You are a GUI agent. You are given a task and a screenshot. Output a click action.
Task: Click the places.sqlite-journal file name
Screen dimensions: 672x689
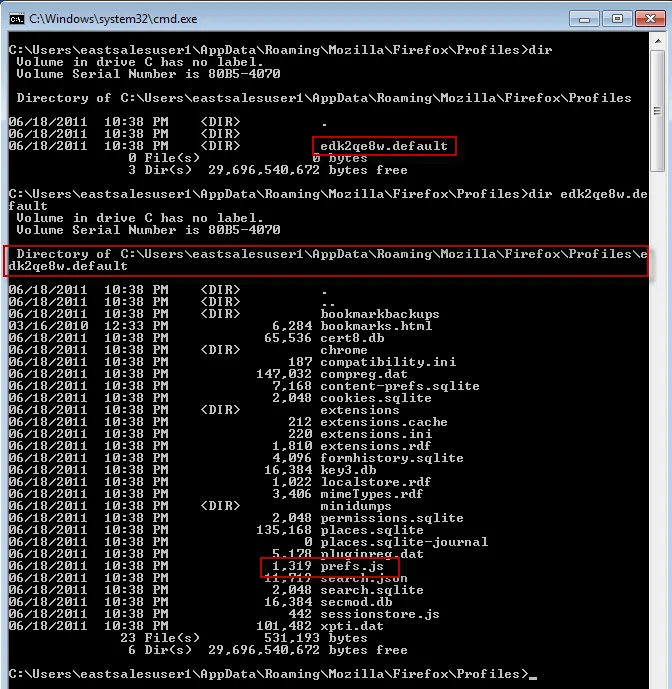click(x=404, y=542)
